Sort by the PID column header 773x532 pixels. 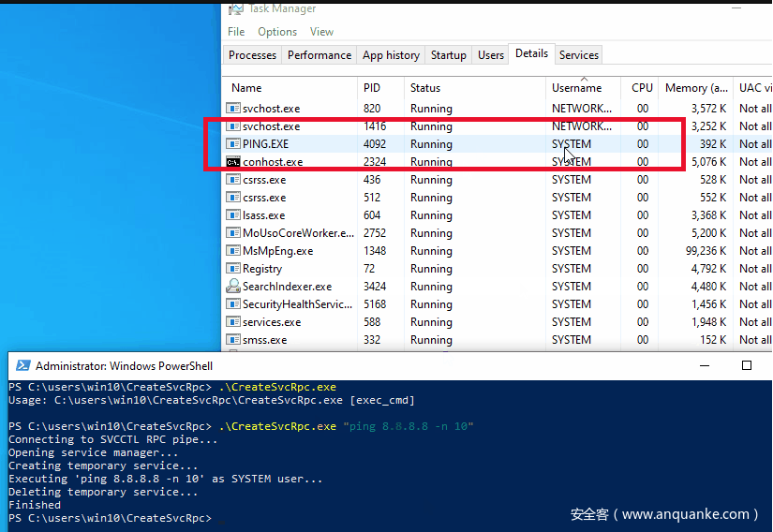point(372,88)
